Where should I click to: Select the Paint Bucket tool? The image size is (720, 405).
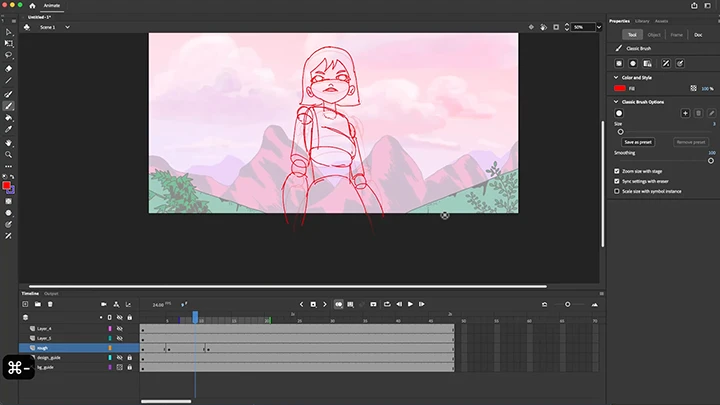[9, 117]
